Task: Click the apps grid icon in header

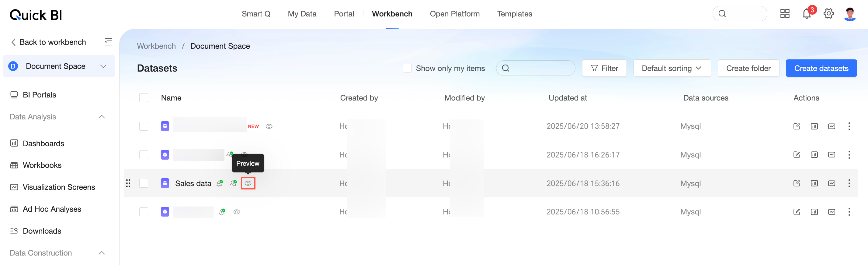Action: point(785,14)
